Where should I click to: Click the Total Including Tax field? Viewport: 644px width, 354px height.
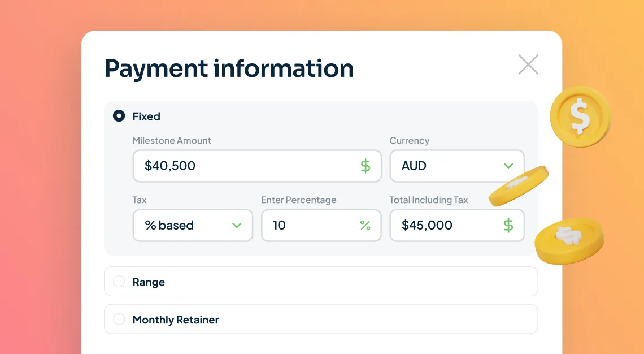coord(456,225)
